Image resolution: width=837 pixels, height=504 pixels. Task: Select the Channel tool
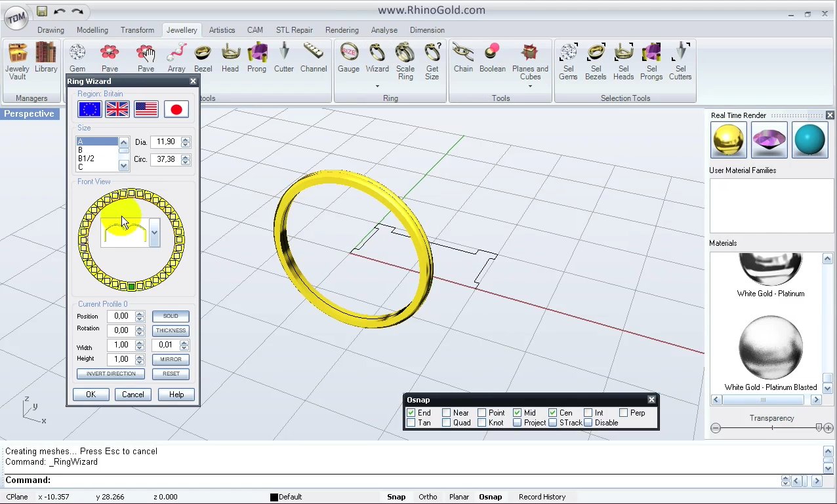click(x=314, y=58)
